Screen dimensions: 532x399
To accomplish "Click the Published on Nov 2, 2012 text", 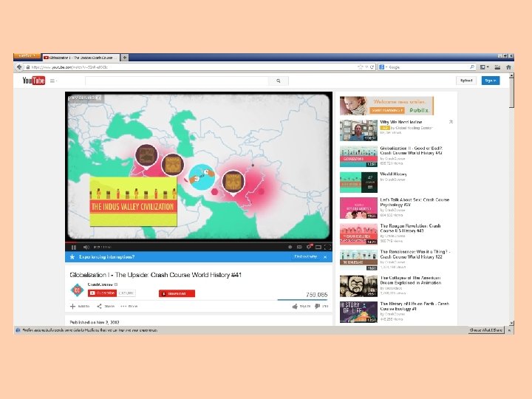I will 95,322.
